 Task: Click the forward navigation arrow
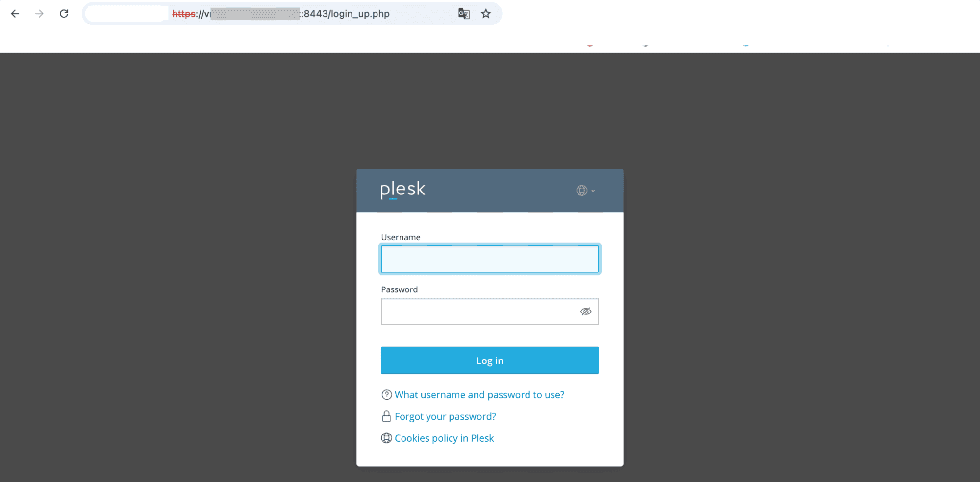click(39, 14)
